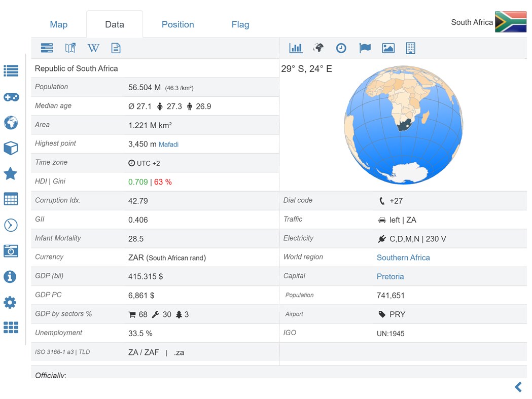Click the statistics bar chart icon
Viewport: 532px width, 399px height.
[x=296, y=48]
